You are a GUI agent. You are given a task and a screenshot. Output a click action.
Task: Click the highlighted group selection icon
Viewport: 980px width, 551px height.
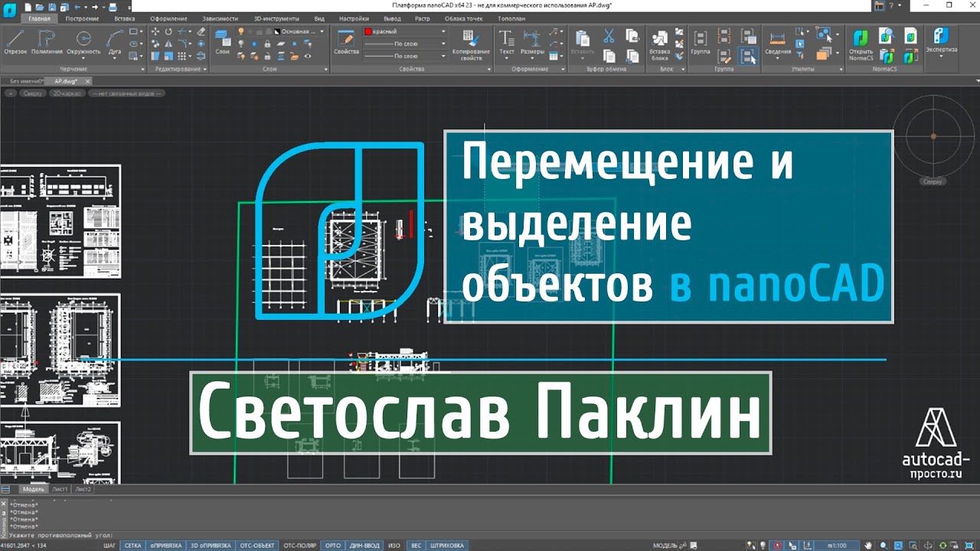pos(748,55)
